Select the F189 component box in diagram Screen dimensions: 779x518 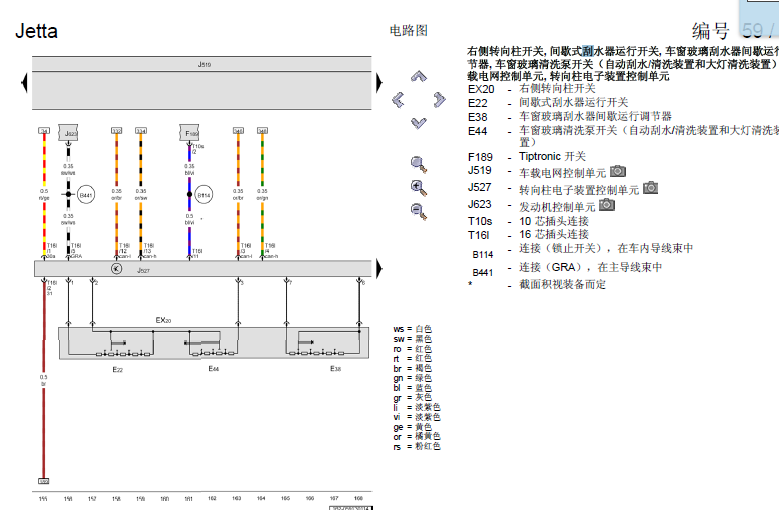pos(189,133)
